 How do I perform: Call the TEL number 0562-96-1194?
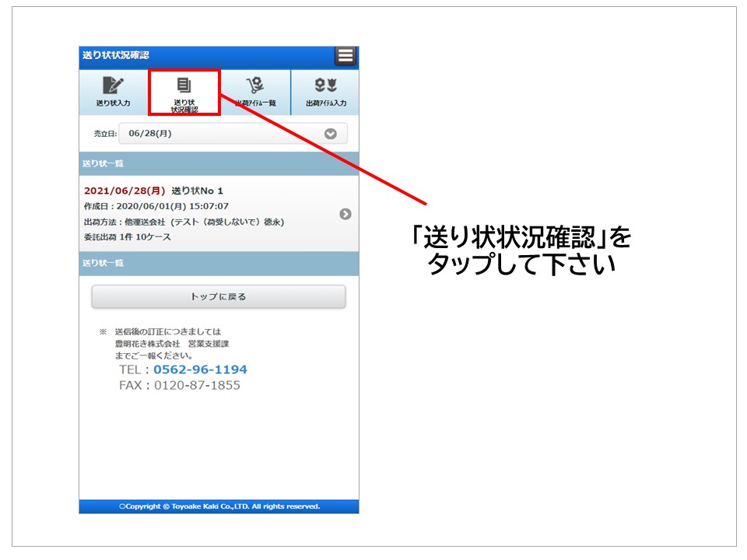pyautogui.click(x=200, y=369)
